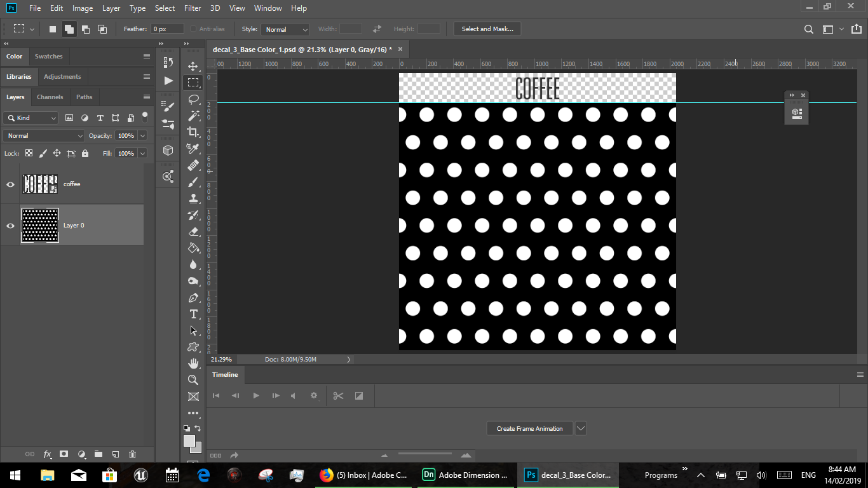Go to first frame in timeline

[x=216, y=396]
